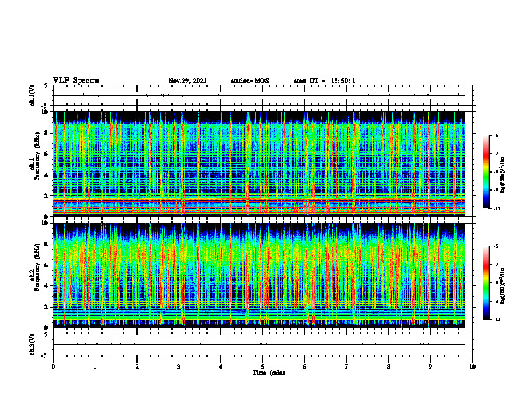Click the "station=MOS" label
This screenshot has height=411, width=532.
250,81
